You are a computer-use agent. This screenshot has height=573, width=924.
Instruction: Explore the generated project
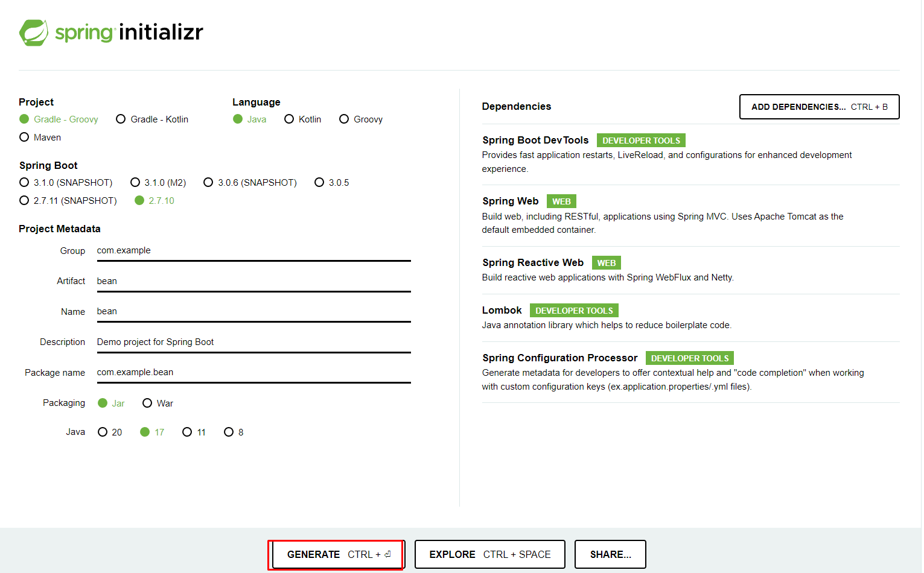(x=489, y=554)
